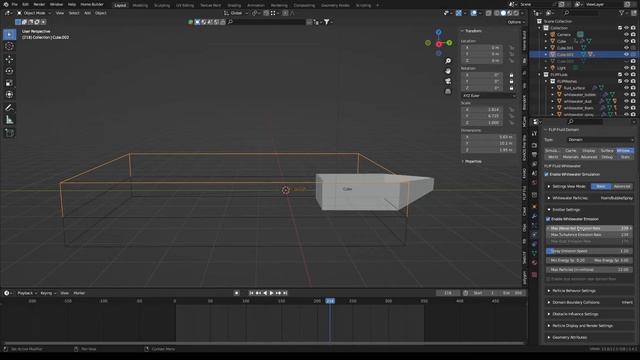Open the Render properties tab icon
This screenshot has height=360, width=640.
[534, 145]
